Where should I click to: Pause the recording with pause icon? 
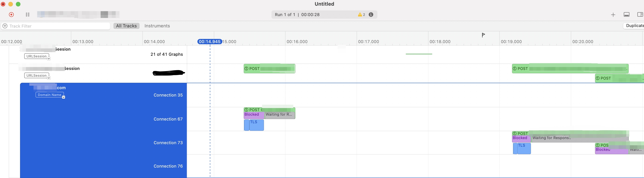pyautogui.click(x=27, y=15)
